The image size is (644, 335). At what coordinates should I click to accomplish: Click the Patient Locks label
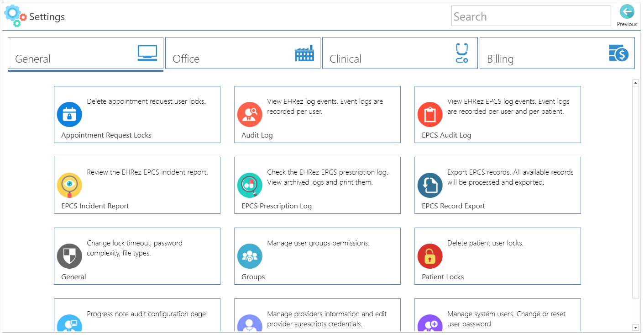(x=443, y=277)
